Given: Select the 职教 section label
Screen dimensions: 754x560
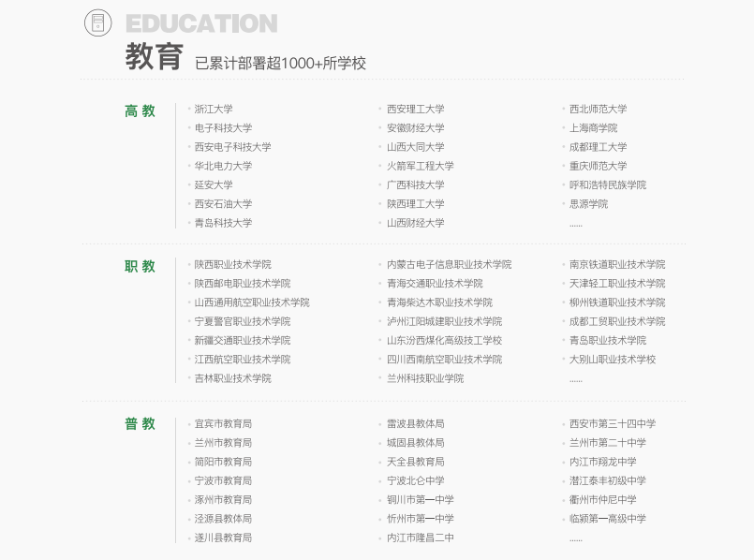Looking at the screenshot, I should point(140,266).
